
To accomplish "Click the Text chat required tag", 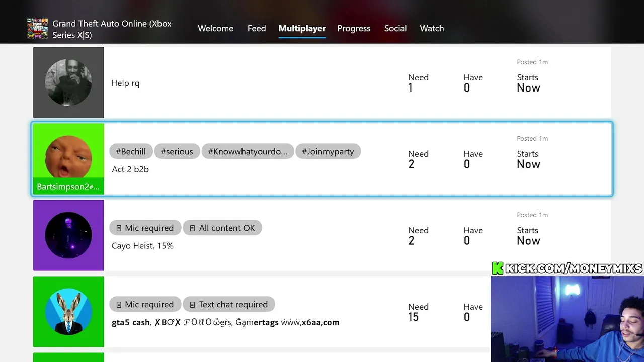I will pos(229,304).
